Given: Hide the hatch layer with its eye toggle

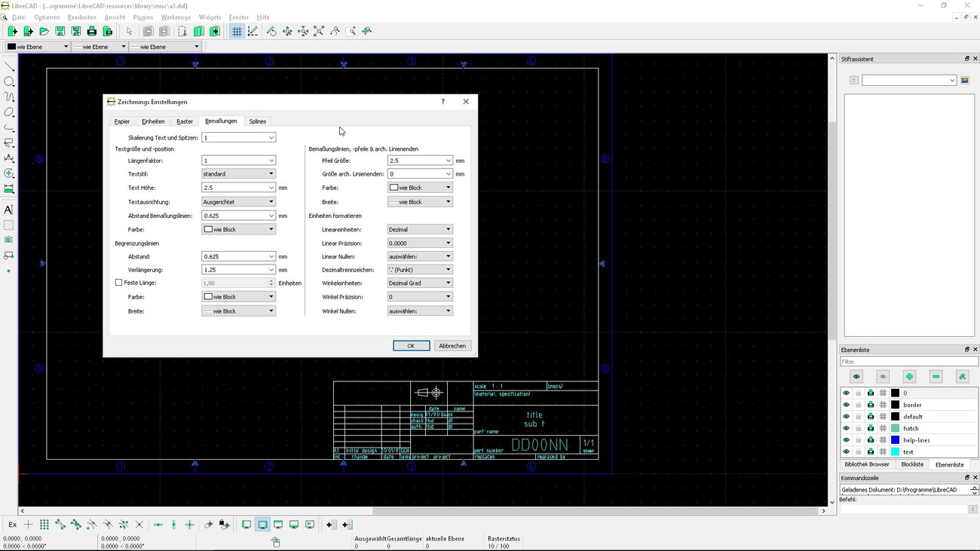Looking at the screenshot, I should pyautogui.click(x=847, y=428).
